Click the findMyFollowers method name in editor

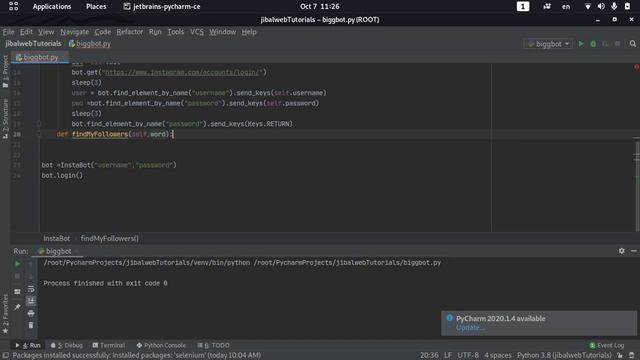(100, 134)
